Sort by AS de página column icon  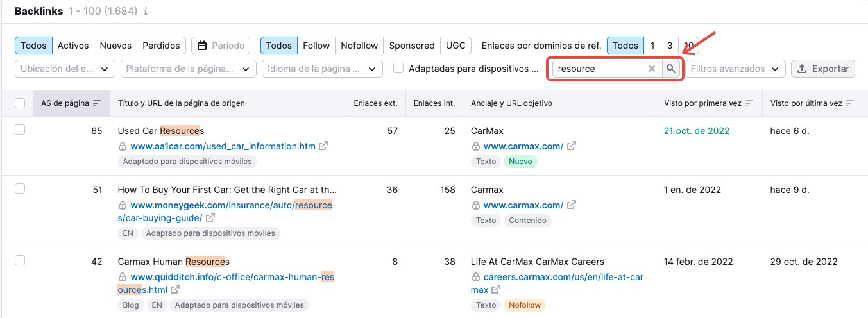[97, 103]
